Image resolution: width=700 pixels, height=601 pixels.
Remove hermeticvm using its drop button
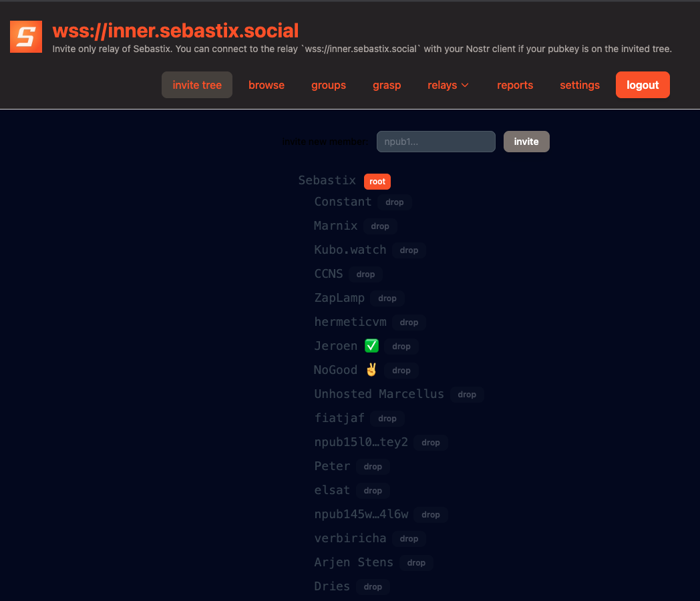pyautogui.click(x=409, y=323)
